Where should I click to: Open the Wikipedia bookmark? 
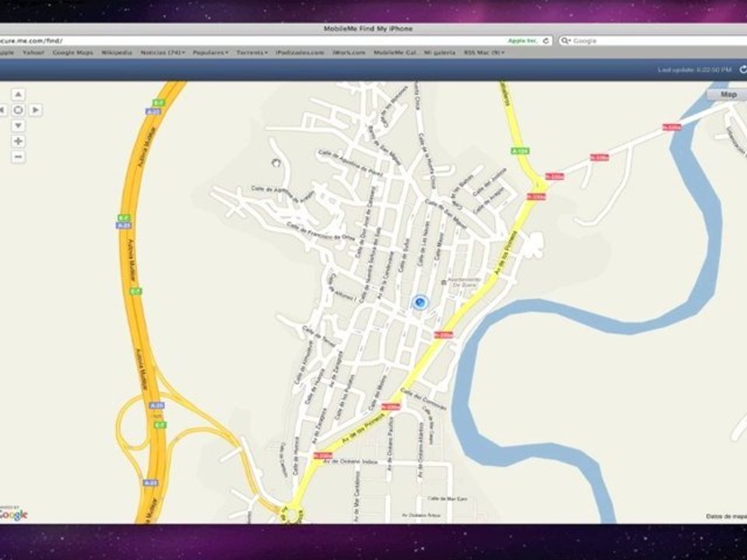tap(117, 52)
